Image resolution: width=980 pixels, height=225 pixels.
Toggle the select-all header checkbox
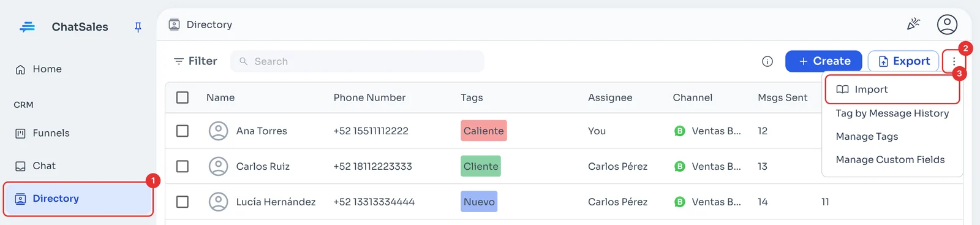point(183,97)
